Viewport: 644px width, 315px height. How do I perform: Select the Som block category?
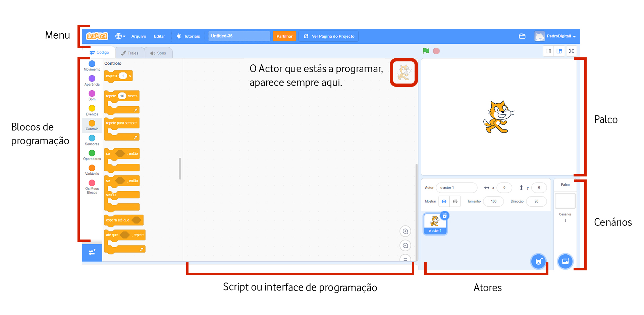(x=92, y=95)
